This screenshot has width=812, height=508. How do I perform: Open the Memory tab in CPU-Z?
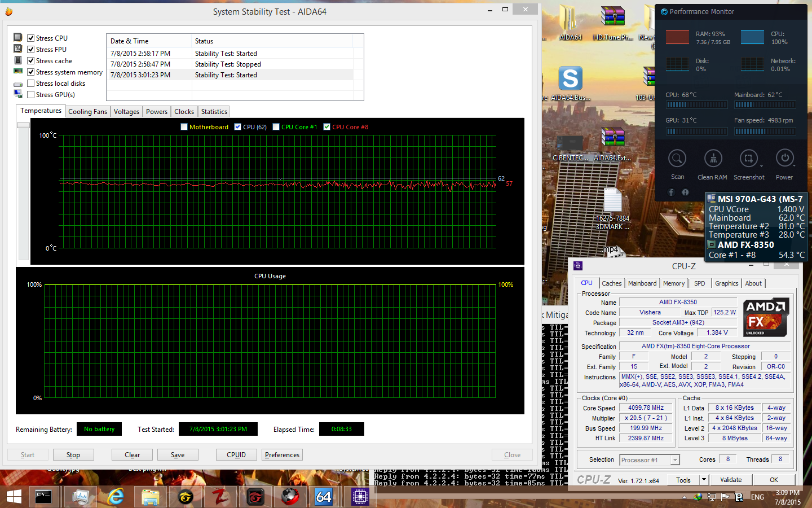674,283
